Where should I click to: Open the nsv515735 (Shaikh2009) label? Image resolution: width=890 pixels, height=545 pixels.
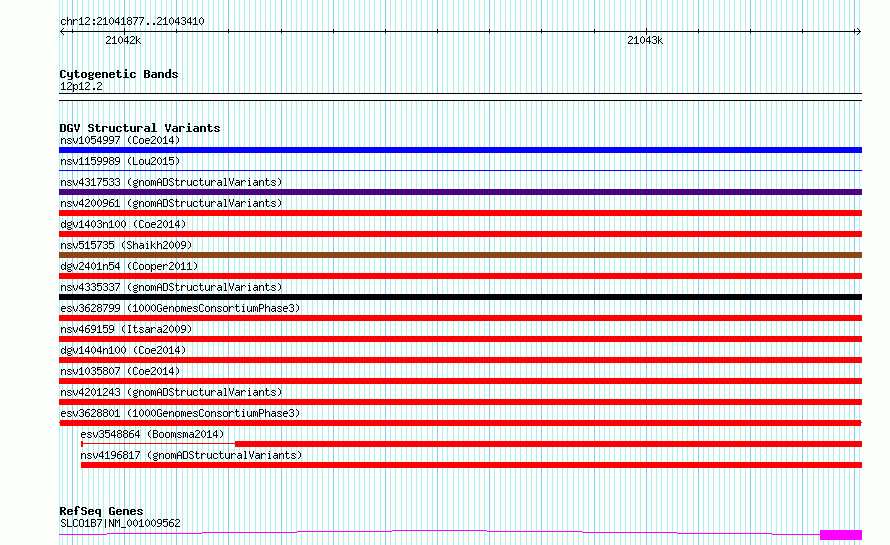[126, 245]
